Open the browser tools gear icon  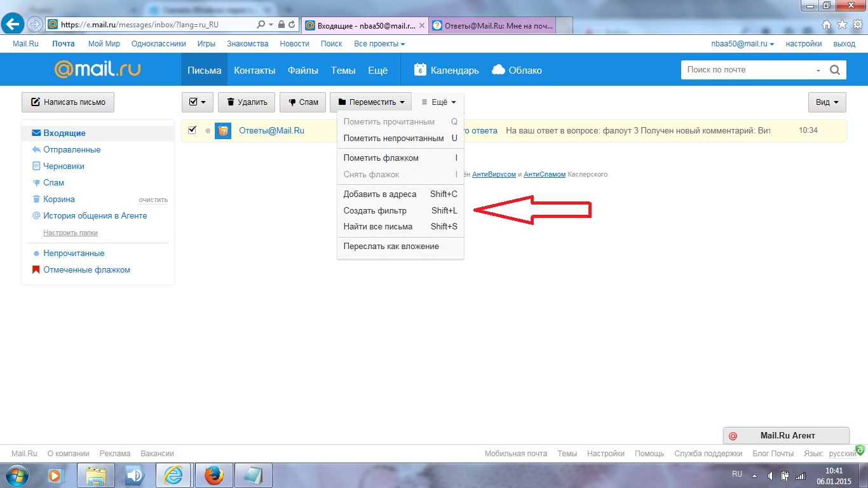click(857, 24)
